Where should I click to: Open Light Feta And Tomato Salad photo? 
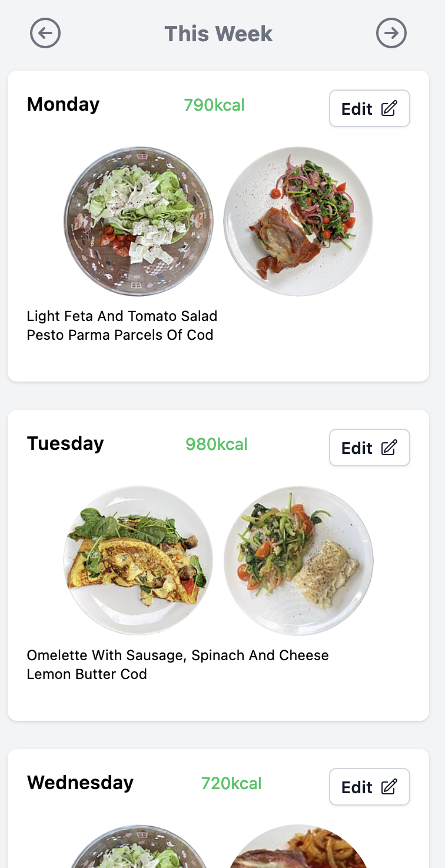(x=138, y=221)
